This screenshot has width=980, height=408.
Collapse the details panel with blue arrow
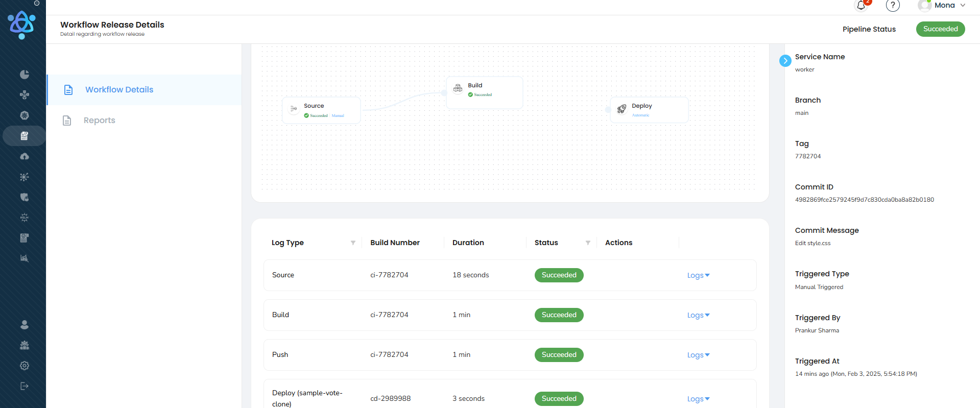785,61
